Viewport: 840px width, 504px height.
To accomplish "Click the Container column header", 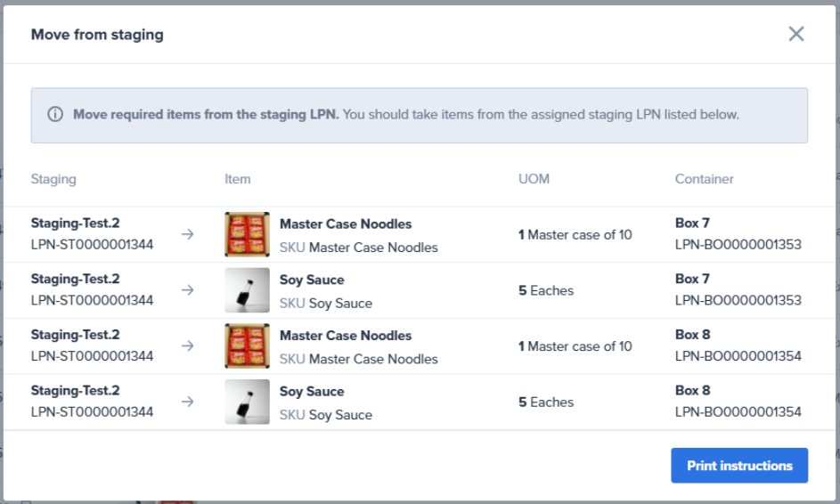I will (704, 179).
